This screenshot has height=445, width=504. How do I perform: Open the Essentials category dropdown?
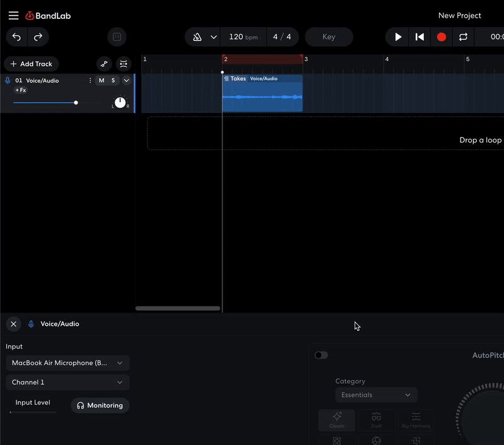[376, 395]
